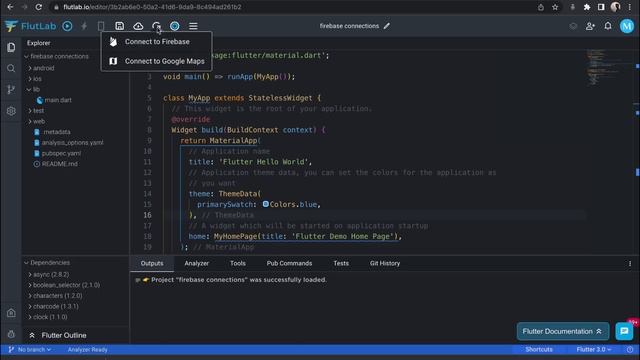Select Connect to Google Maps entry

point(156,61)
